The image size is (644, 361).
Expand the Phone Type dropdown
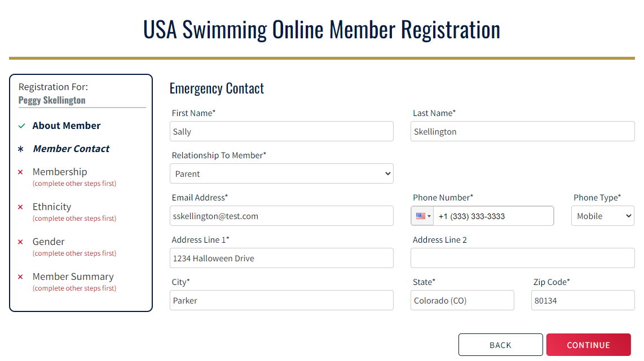[602, 216]
